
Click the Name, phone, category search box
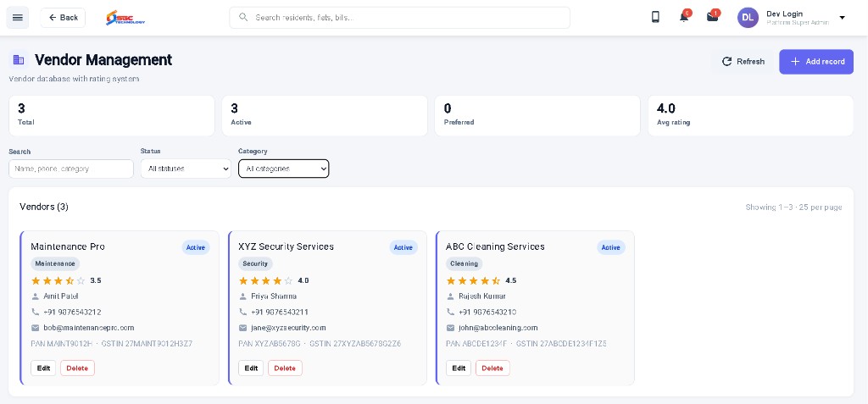pos(71,169)
